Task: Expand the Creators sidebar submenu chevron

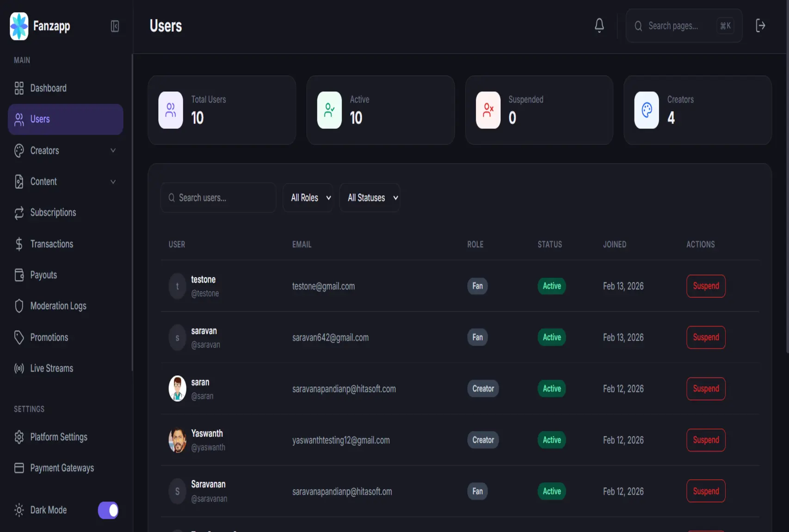Action: point(113,150)
